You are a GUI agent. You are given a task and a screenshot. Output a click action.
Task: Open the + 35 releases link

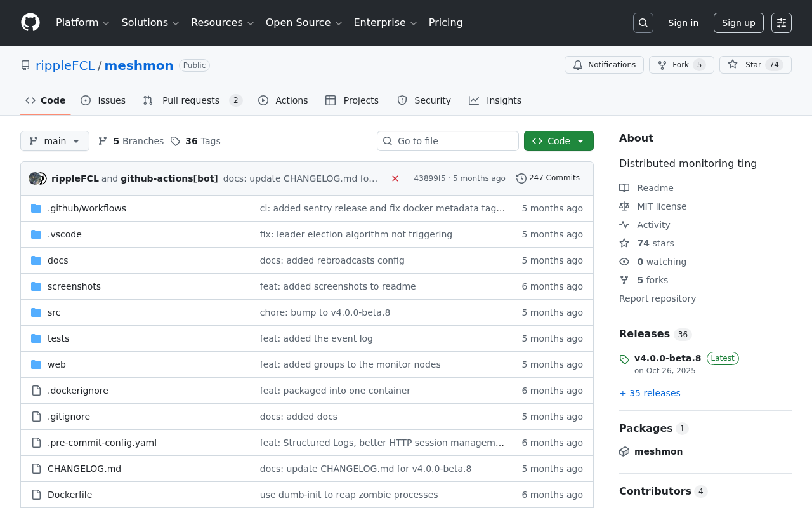[x=650, y=393]
